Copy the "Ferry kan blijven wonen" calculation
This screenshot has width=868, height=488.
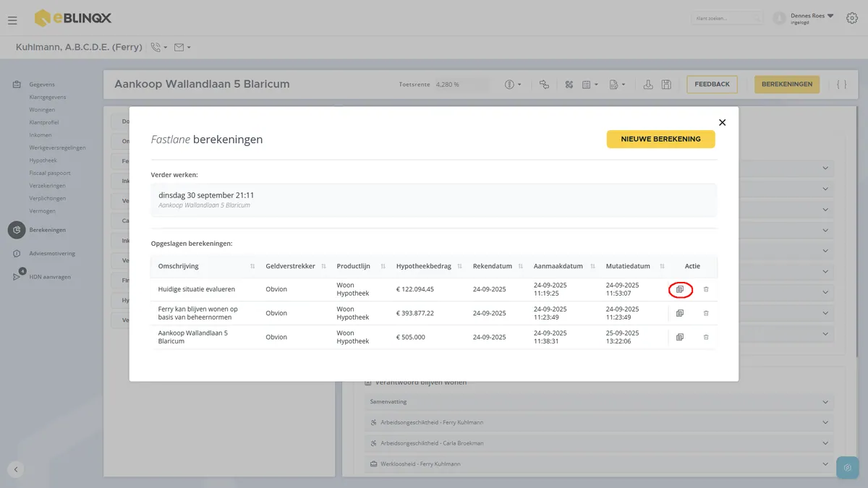(x=680, y=313)
